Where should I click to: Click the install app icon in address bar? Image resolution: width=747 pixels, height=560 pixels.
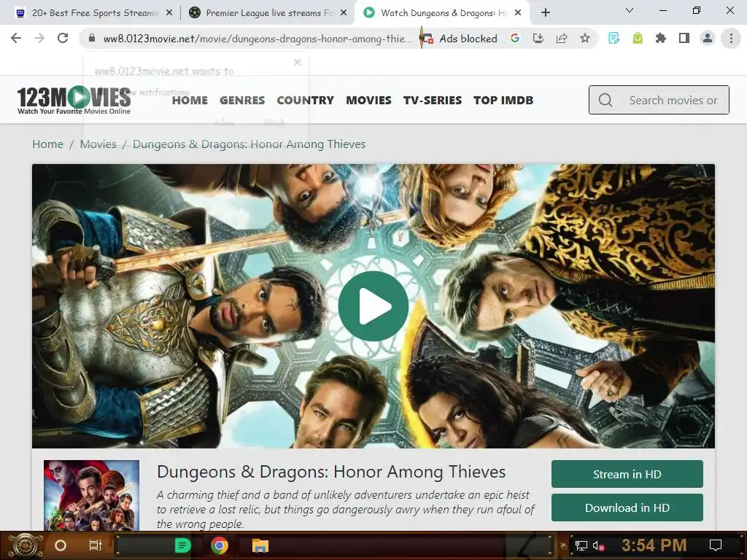tap(538, 38)
